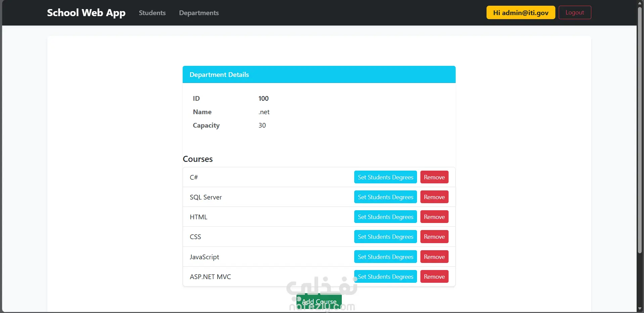The image size is (644, 313).
Task: Set Students Degrees for ASP.NET MVC
Action: (x=385, y=276)
